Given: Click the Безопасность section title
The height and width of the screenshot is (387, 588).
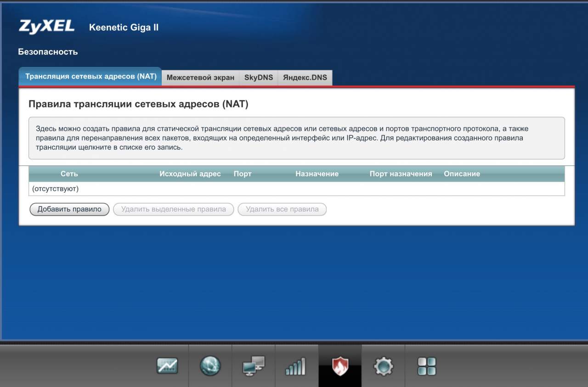Looking at the screenshot, I should 48,52.
